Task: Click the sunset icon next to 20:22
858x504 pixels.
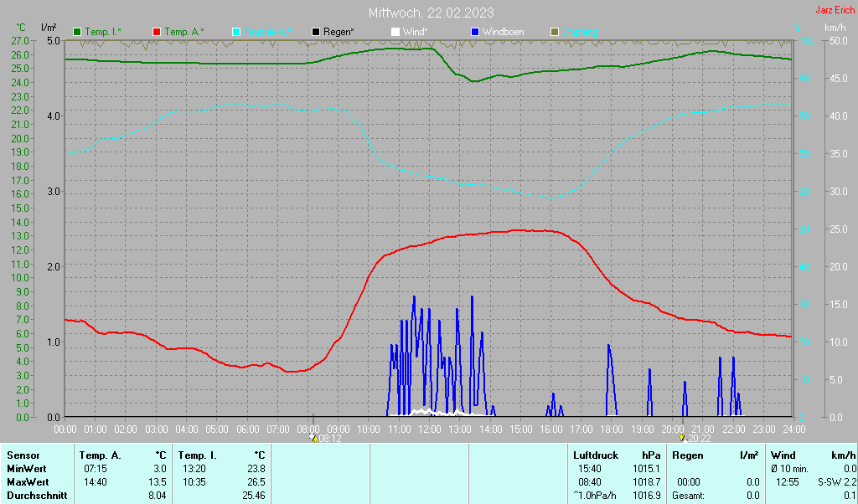Action: click(x=682, y=438)
